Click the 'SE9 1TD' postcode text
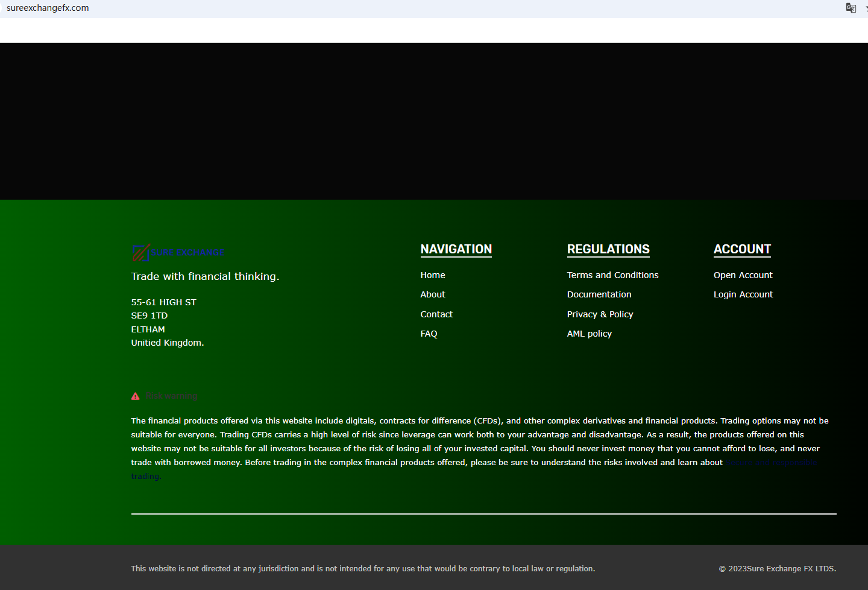 149,316
